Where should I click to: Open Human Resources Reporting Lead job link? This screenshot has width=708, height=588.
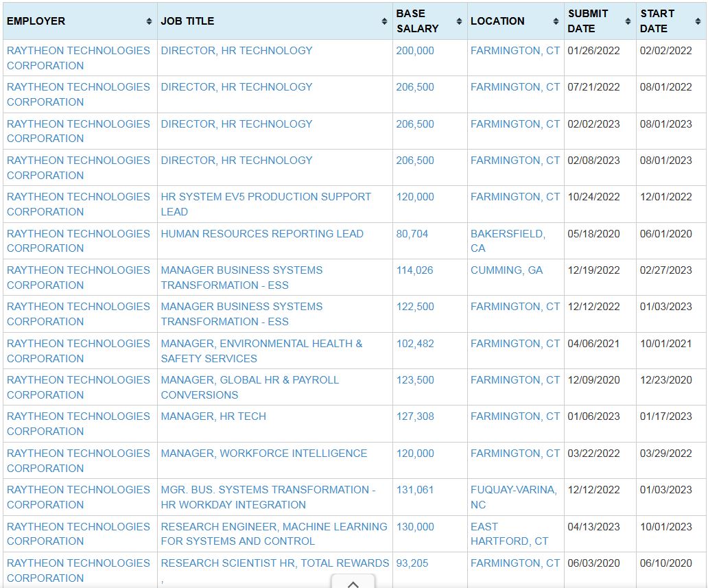tap(262, 233)
